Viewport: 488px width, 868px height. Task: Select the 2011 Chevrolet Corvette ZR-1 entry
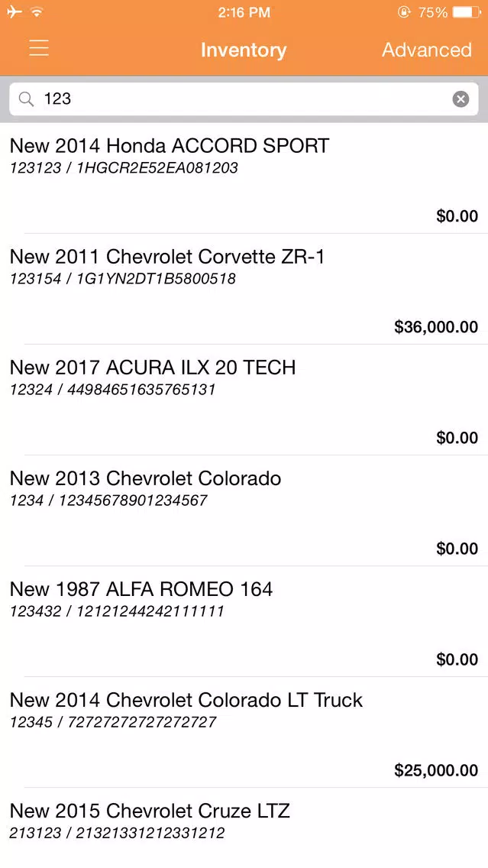coord(244,289)
